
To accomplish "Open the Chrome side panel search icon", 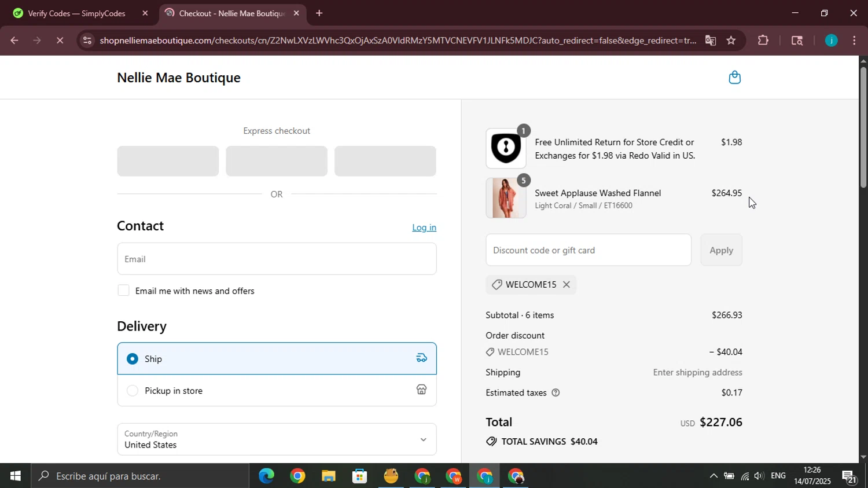I will click(x=797, y=41).
